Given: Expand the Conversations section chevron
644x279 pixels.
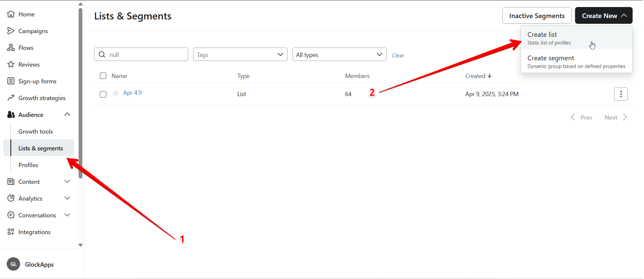Looking at the screenshot, I should tap(67, 215).
